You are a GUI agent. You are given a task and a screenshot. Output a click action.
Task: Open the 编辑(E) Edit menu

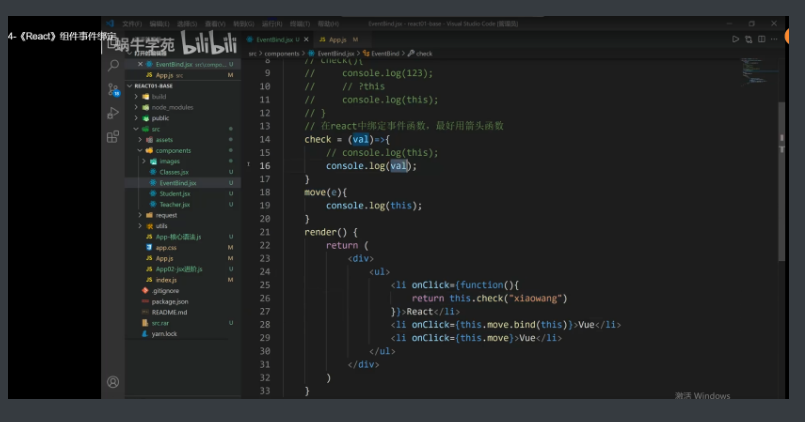click(x=159, y=24)
